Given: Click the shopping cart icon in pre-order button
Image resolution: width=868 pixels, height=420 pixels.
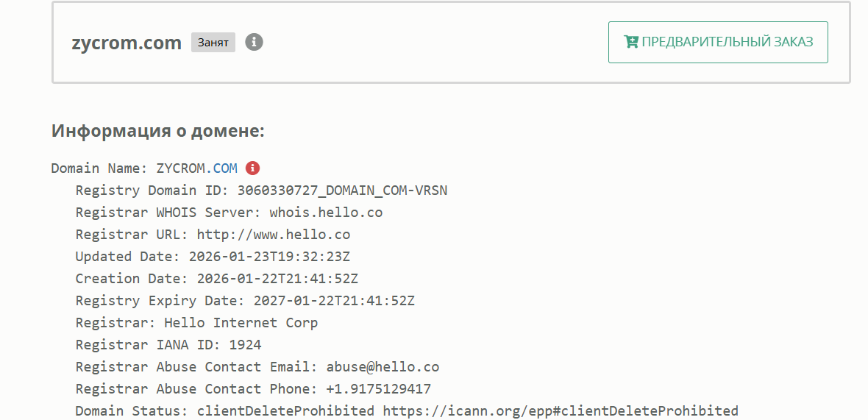Looking at the screenshot, I should [x=630, y=42].
